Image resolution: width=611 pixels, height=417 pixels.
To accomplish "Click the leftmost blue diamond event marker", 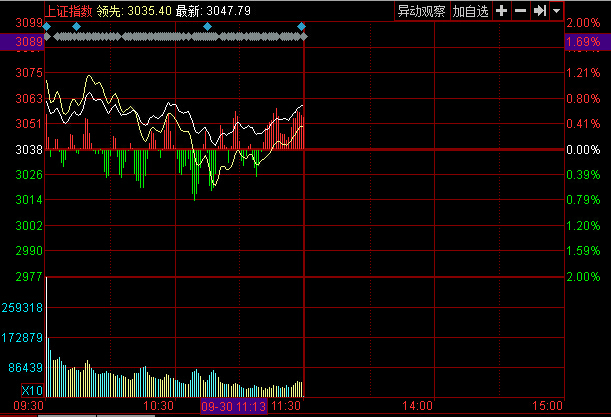I will (46, 26).
